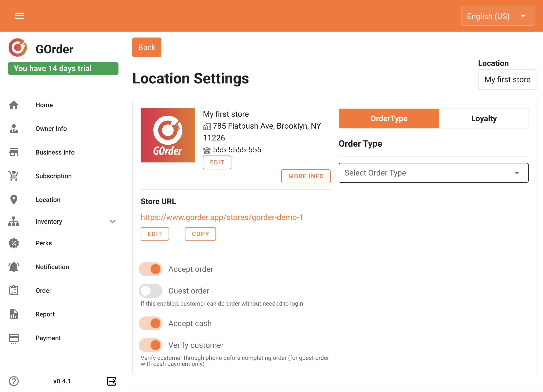Click the Back button

[147, 47]
